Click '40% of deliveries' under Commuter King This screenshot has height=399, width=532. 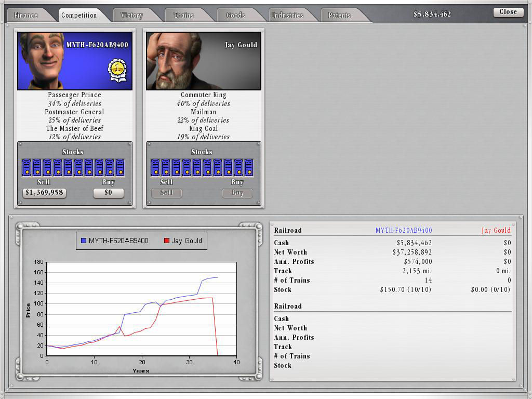[203, 103]
